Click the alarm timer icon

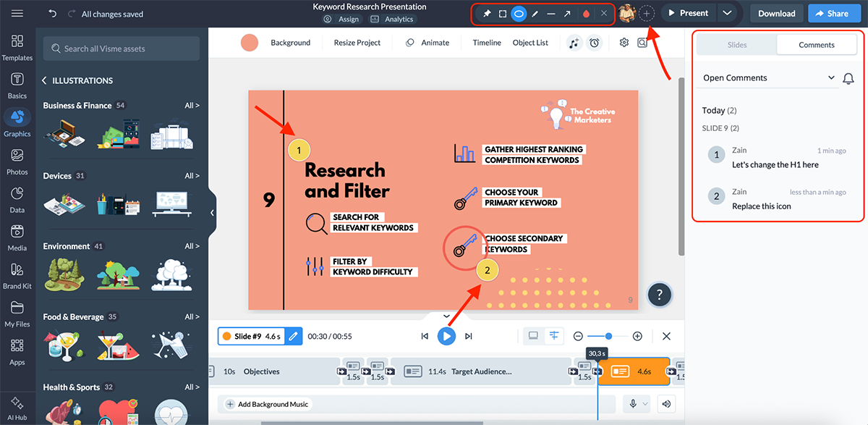click(595, 43)
